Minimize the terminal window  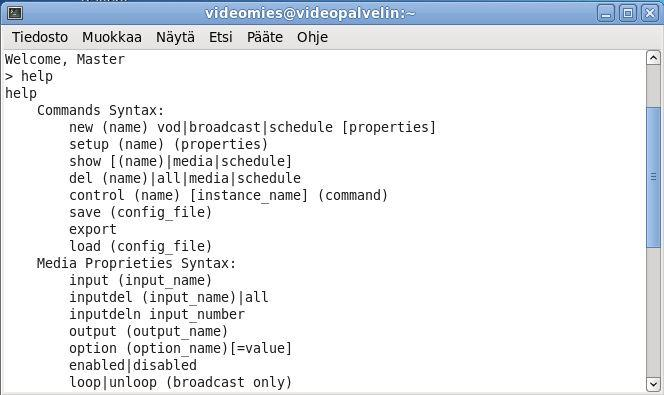pos(606,13)
